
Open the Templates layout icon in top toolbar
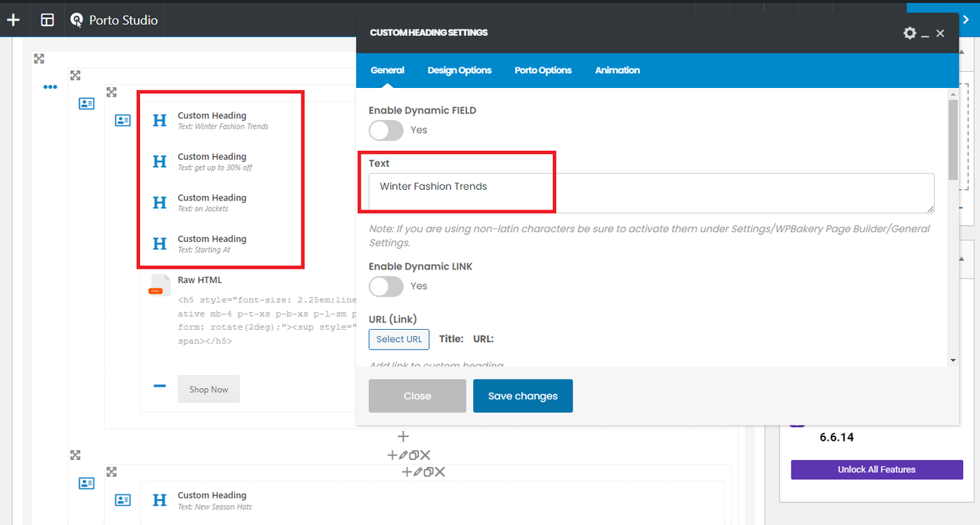coord(47,20)
